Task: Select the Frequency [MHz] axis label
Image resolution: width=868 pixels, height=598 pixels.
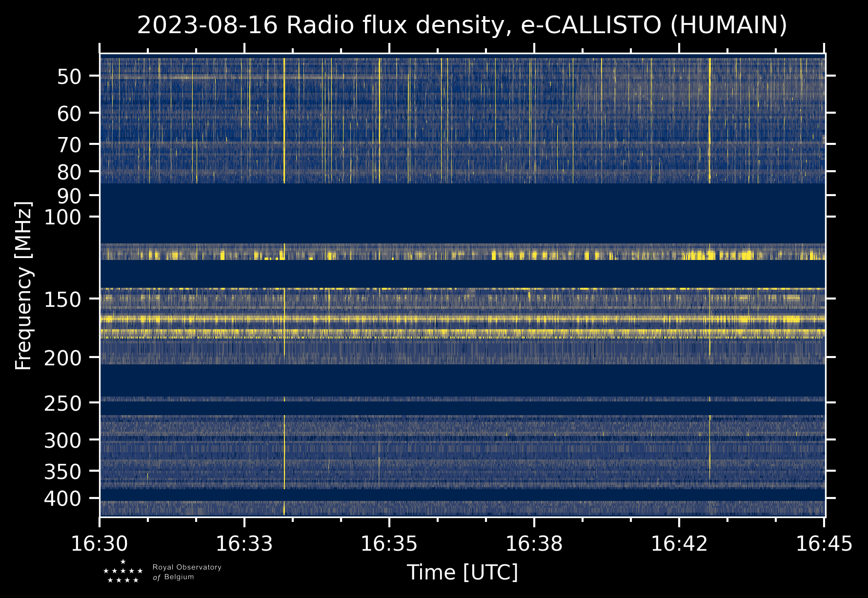Action: tap(23, 285)
